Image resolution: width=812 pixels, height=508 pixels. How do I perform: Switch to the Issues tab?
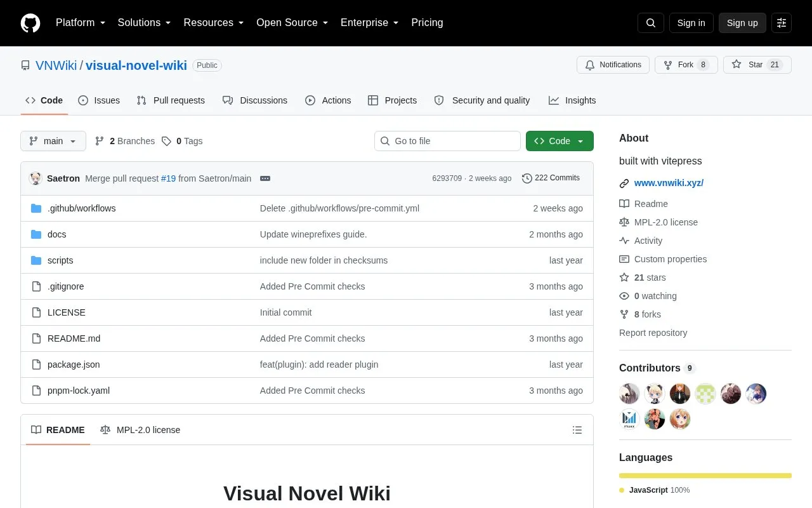coord(99,100)
